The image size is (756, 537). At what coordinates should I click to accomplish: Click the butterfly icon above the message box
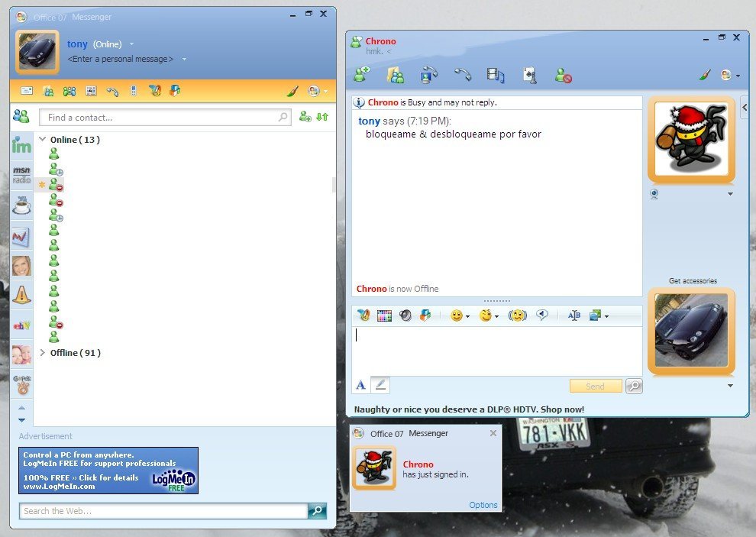(x=363, y=315)
